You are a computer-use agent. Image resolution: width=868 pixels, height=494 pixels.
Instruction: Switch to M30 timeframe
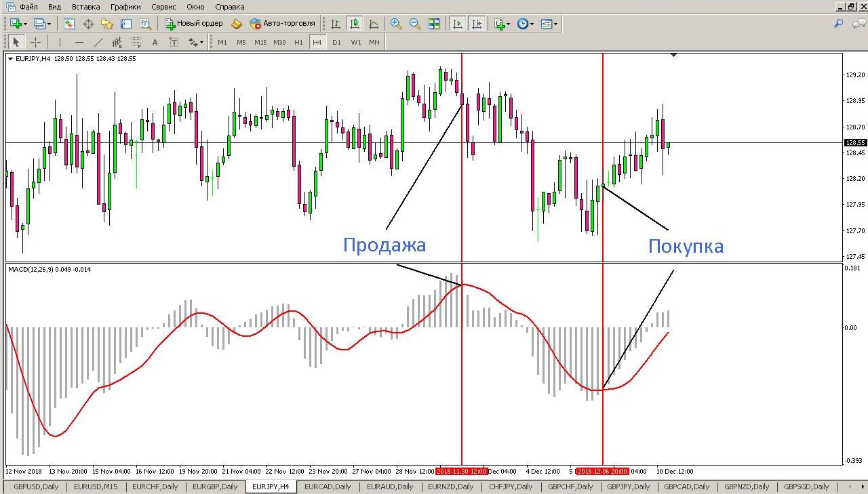(x=279, y=42)
